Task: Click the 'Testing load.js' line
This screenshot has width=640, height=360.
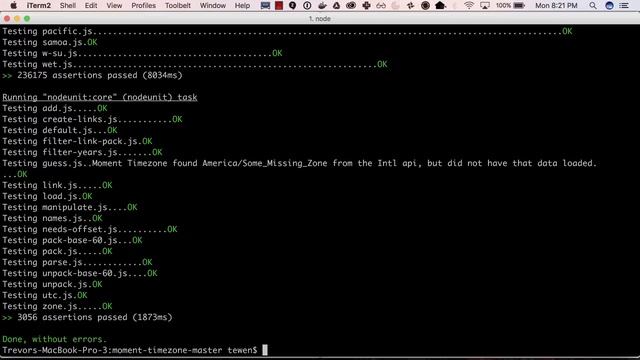Action: (47, 196)
